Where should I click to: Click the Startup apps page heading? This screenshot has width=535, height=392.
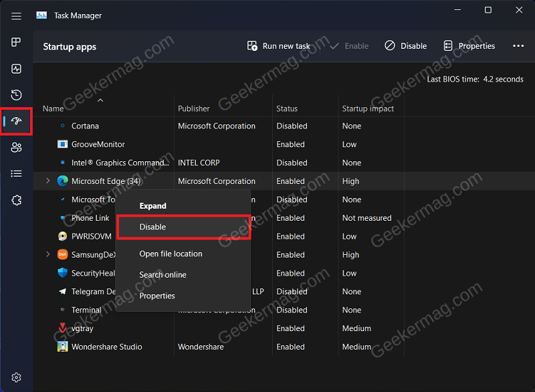coord(70,47)
